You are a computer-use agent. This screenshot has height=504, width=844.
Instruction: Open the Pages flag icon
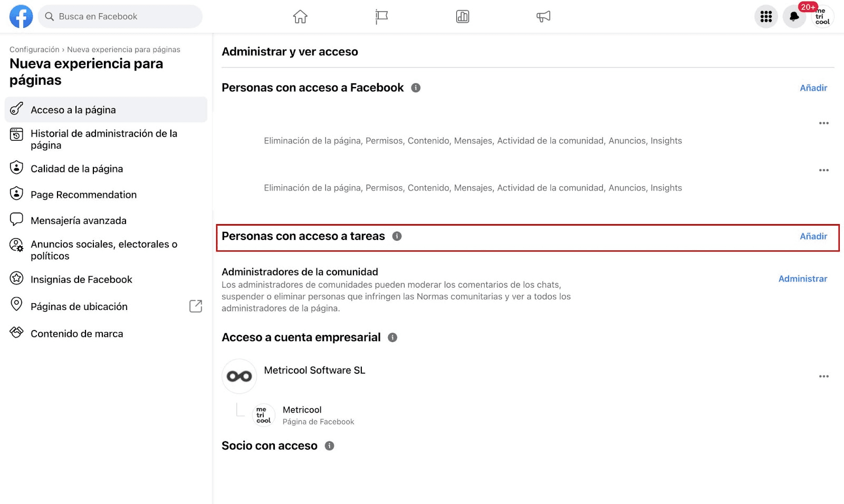point(381,16)
